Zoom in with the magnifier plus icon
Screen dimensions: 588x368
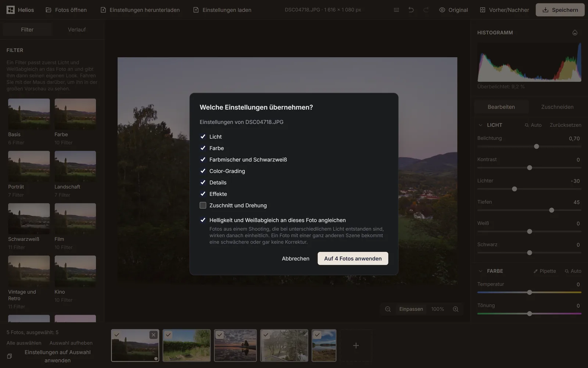coord(456,309)
